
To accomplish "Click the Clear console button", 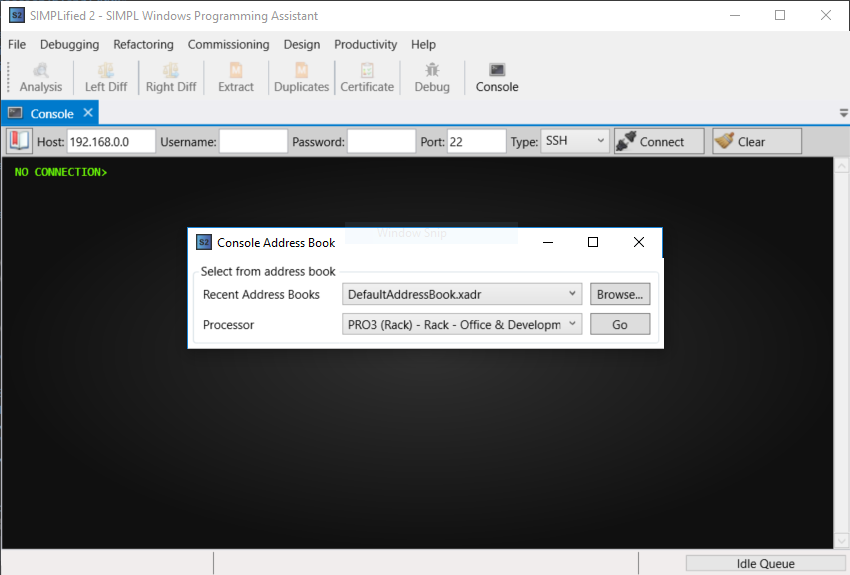I will 757,141.
